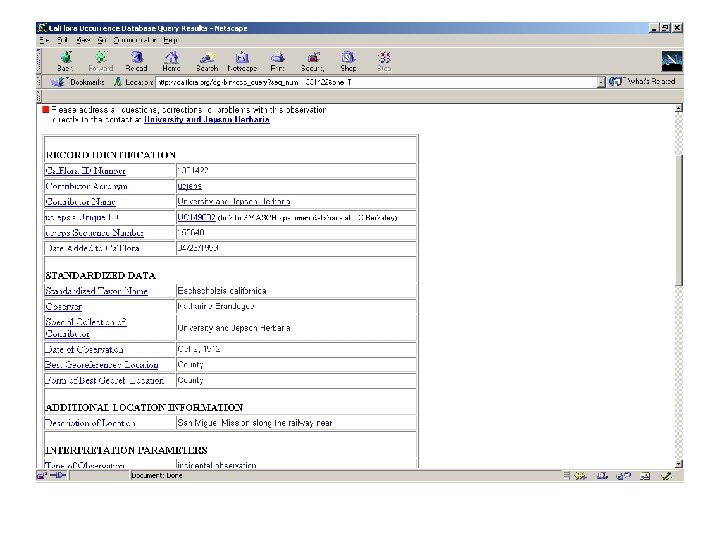Click the 'University and Jepson Herbaria' source value

[234, 328]
